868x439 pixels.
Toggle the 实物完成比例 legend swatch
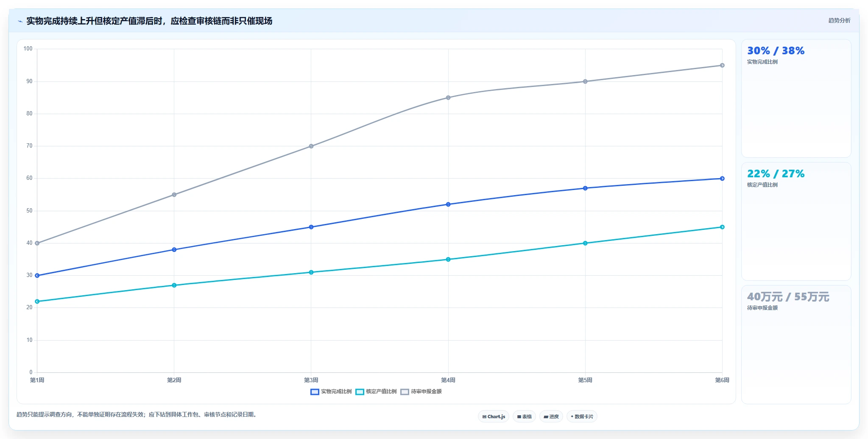(315, 391)
